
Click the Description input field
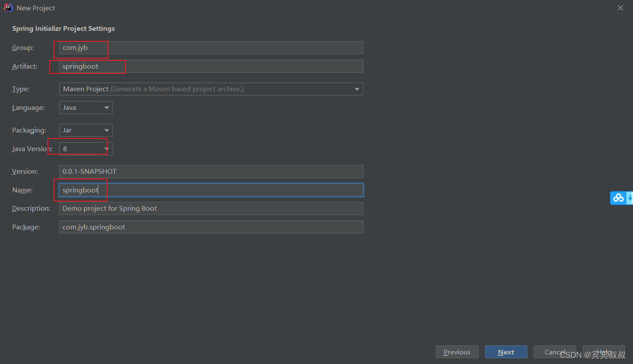click(x=211, y=208)
